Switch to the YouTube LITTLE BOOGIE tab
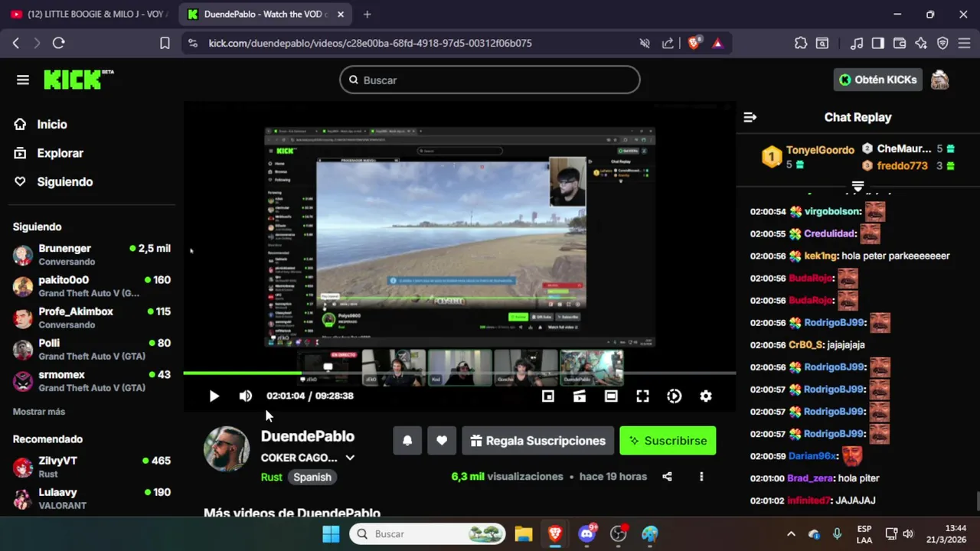The image size is (980, 551). 89,14
